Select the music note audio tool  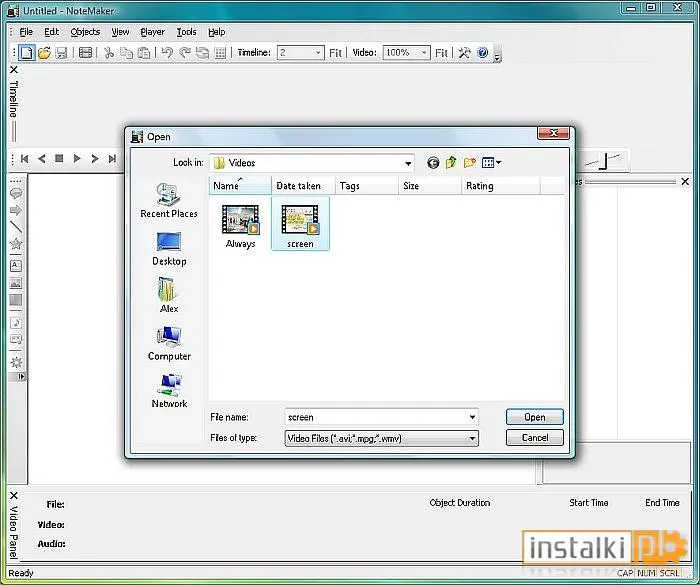tap(16, 322)
